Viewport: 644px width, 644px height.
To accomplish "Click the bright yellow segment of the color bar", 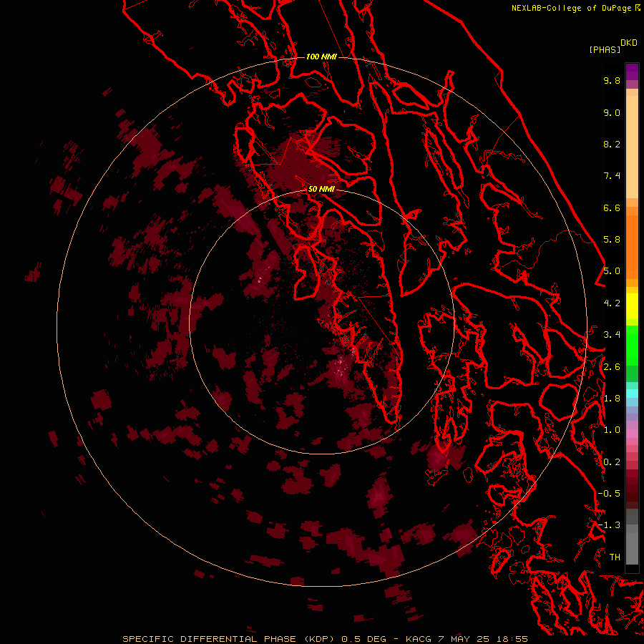I will [632, 306].
